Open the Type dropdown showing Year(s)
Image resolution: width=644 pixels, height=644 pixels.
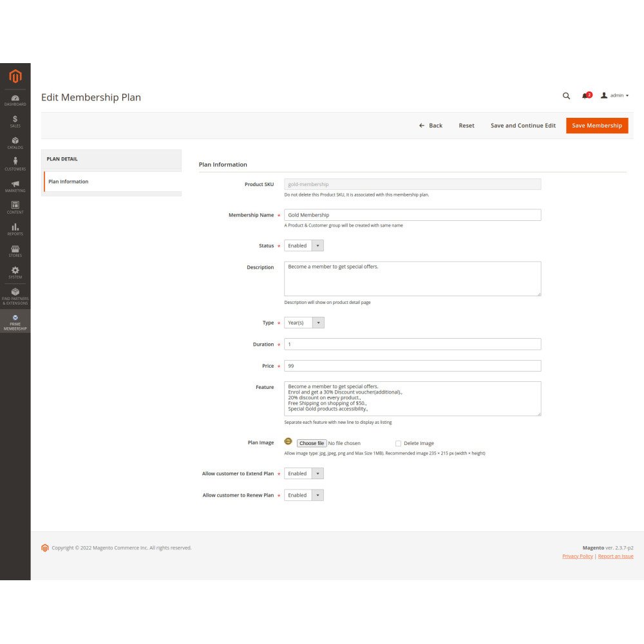[305, 323]
